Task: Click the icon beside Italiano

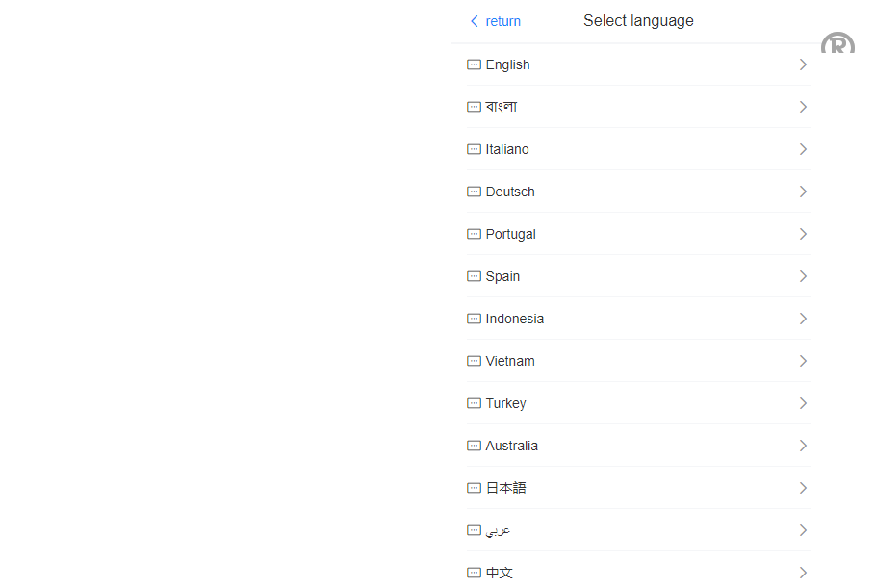Action: click(474, 149)
